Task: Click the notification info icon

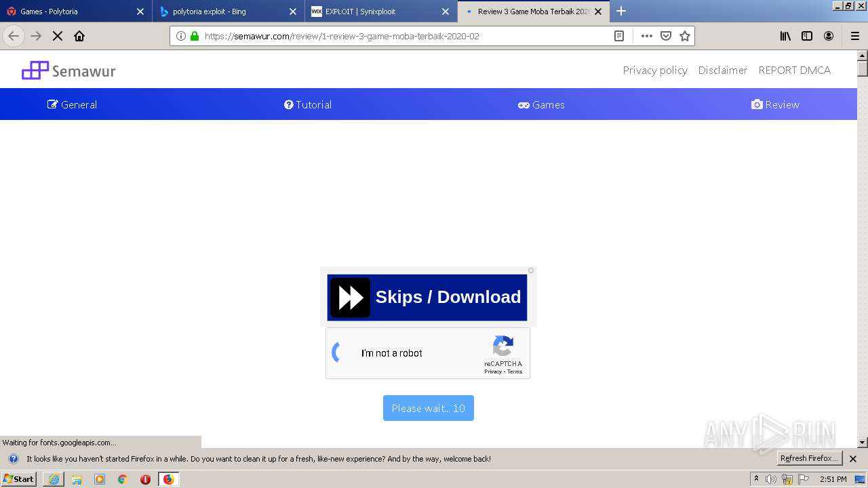Action: point(14,459)
